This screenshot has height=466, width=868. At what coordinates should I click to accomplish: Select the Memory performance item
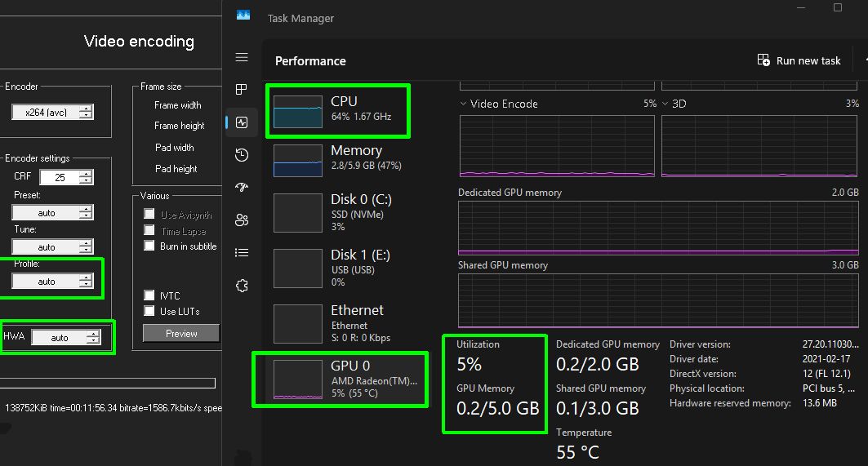coord(339,159)
